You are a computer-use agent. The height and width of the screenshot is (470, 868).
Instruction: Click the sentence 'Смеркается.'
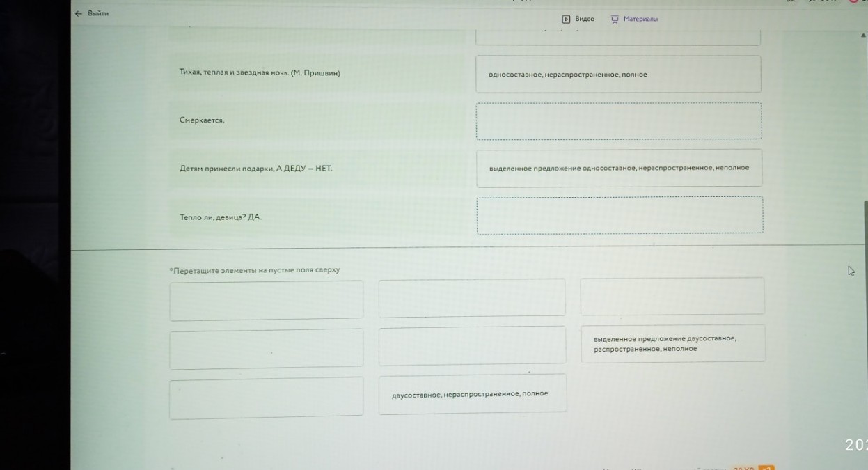coord(202,120)
